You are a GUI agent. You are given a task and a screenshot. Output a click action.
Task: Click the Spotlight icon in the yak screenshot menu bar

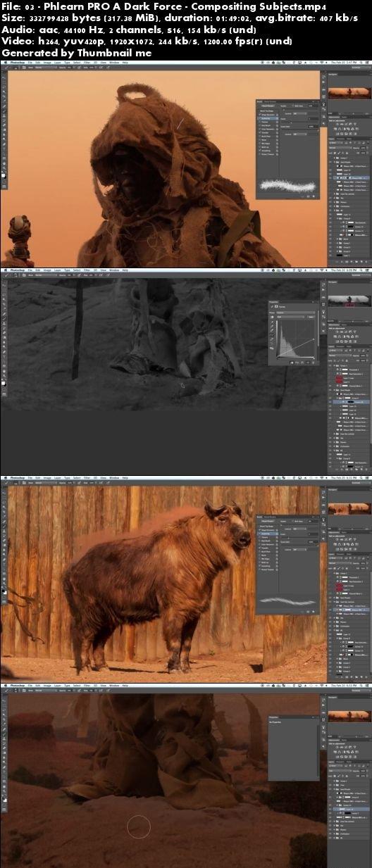click(361, 477)
